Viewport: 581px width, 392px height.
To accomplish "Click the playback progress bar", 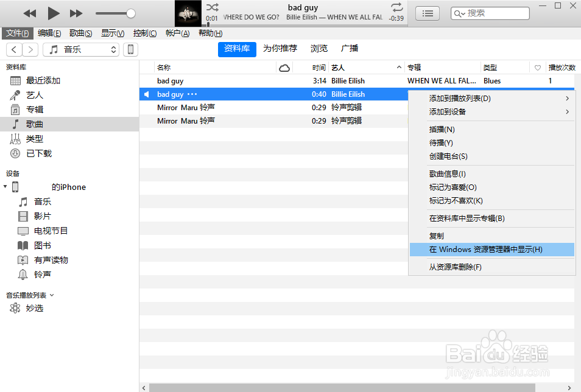I will (306, 25).
